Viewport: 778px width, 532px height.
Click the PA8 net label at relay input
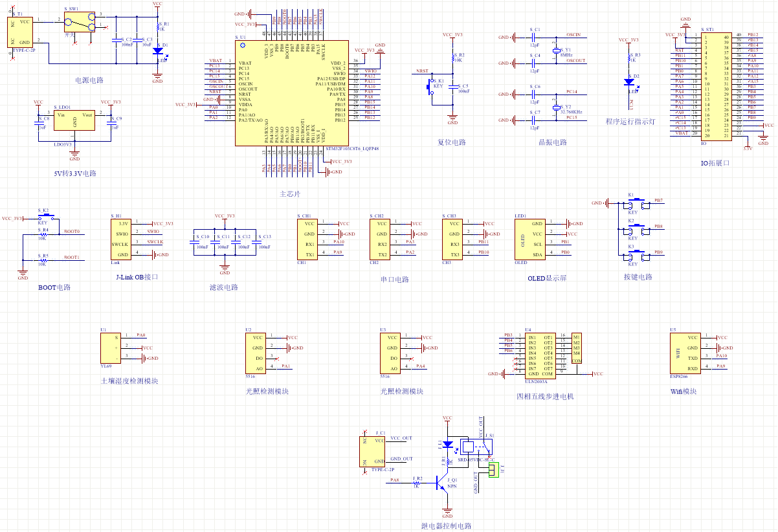click(x=395, y=480)
